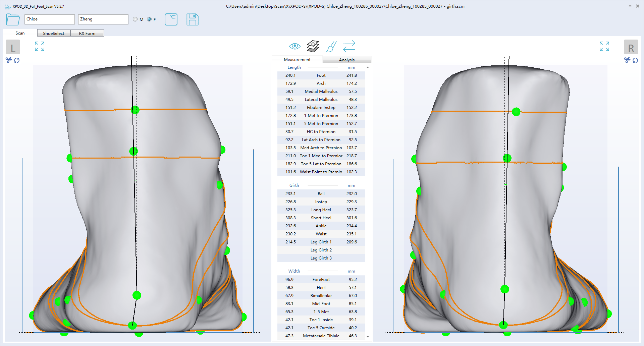Expand the right foot view to fullscreen
Image resolution: width=644 pixels, height=346 pixels.
604,46
